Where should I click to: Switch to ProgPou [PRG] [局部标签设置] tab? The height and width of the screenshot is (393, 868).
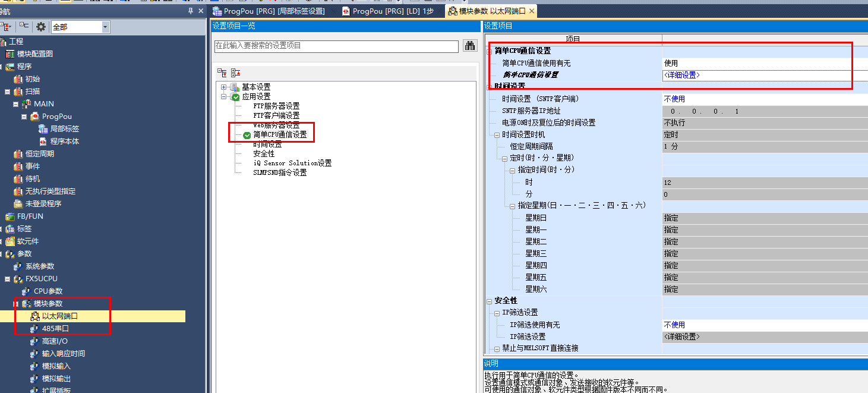[x=274, y=11]
